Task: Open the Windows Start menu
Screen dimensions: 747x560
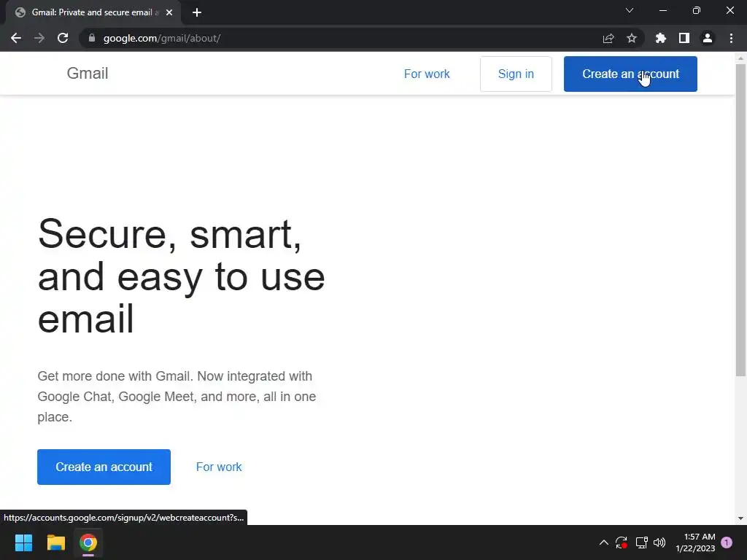Action: 23,542
